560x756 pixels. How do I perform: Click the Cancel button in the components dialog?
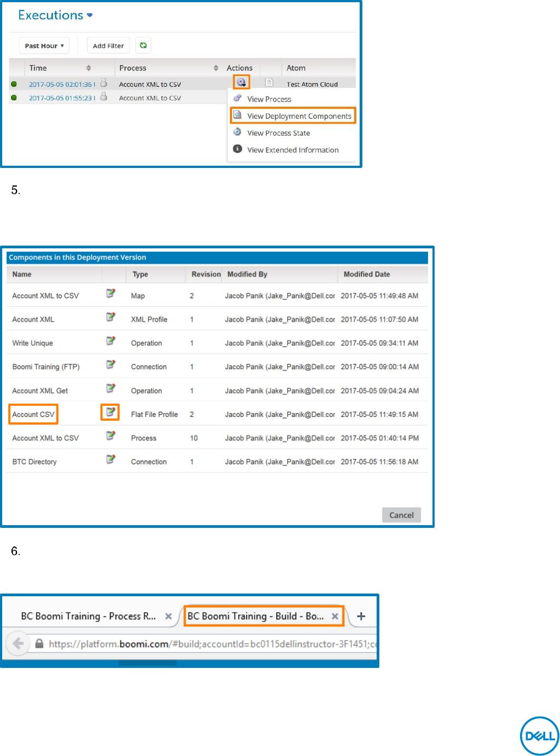coord(401,515)
